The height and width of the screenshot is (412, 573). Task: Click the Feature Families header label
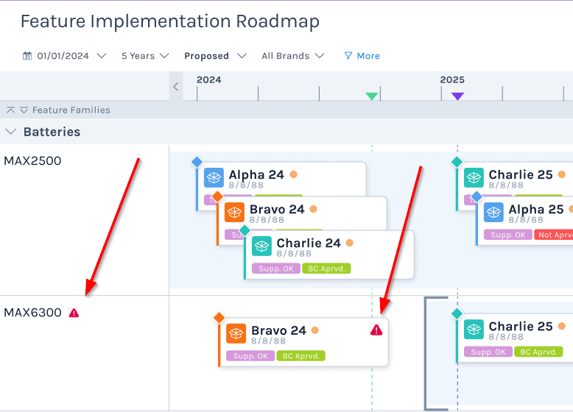[71, 110]
